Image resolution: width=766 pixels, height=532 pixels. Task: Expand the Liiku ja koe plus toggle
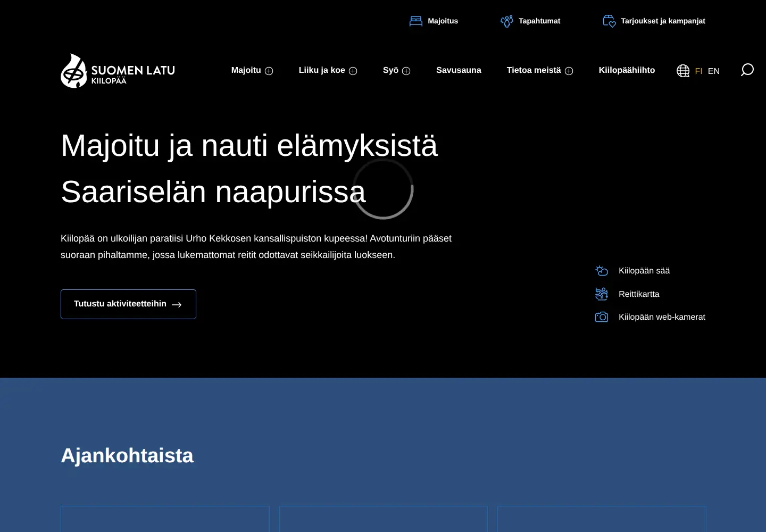353,71
